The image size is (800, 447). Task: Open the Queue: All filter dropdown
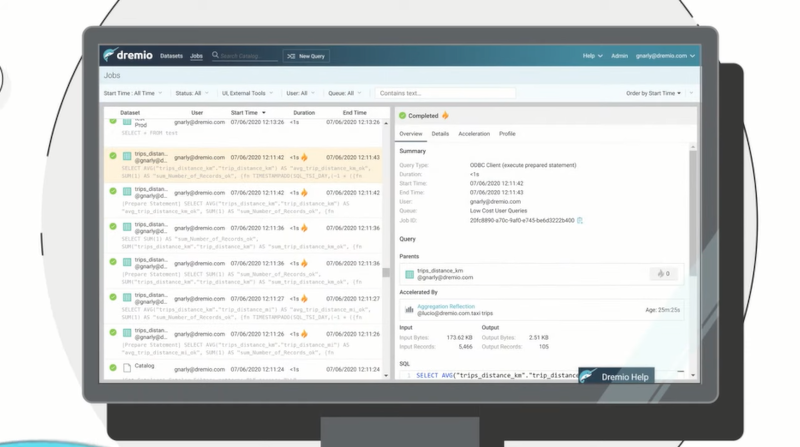pyautogui.click(x=344, y=93)
